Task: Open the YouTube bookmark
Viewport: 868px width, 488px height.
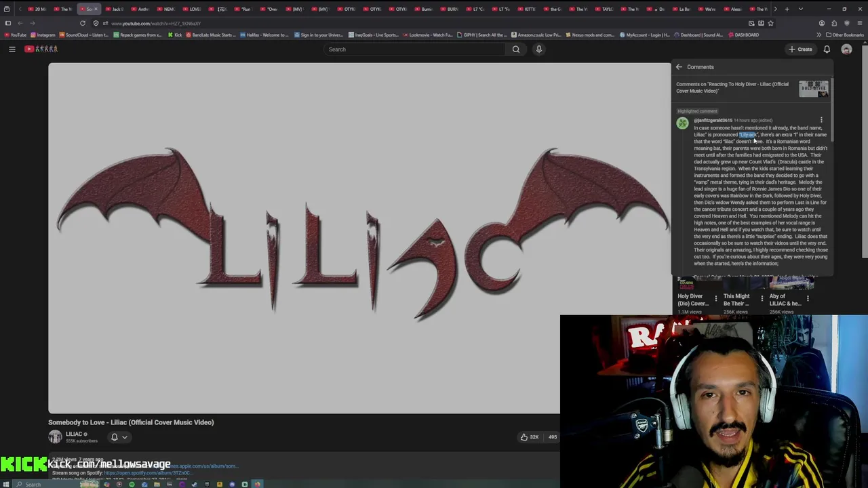Action: (x=15, y=35)
